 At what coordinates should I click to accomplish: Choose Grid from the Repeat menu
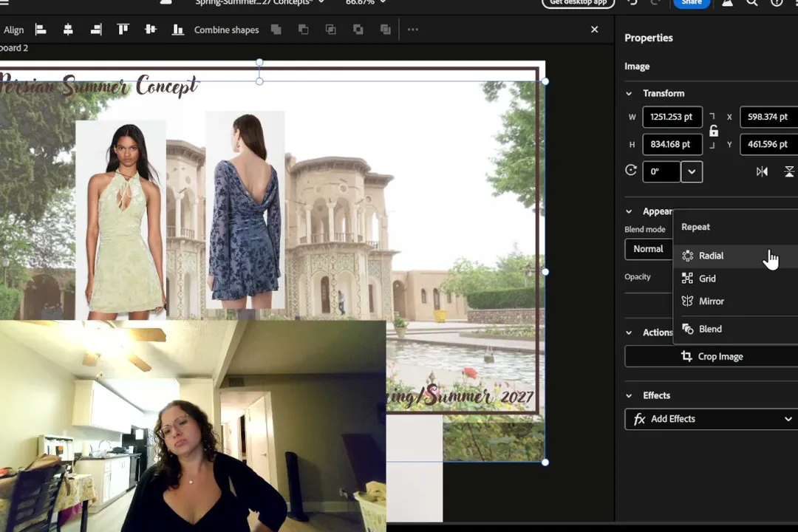[735, 279]
